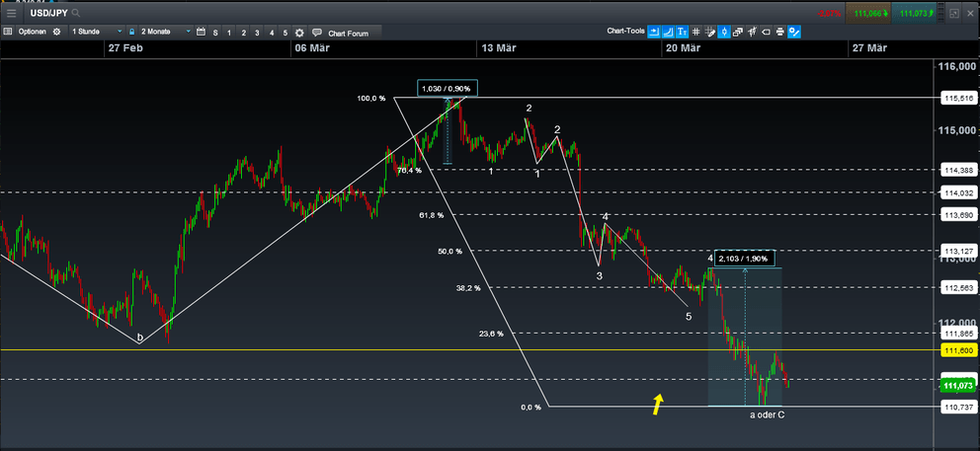Select the yellow 111,600 price level label

[958, 351]
